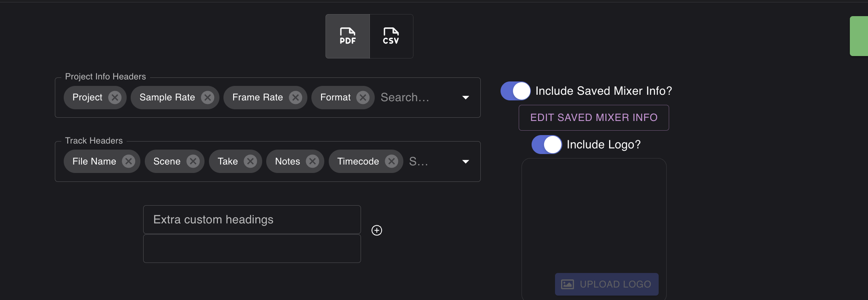The height and width of the screenshot is (300, 868).
Task: Click the add custom heading plus icon
Action: pos(377,230)
